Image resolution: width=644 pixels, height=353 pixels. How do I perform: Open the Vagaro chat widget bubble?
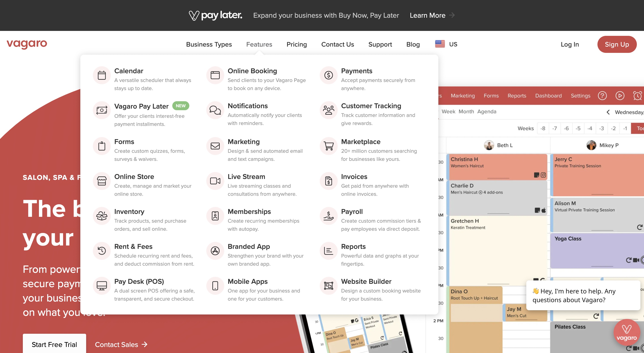tap(627, 332)
